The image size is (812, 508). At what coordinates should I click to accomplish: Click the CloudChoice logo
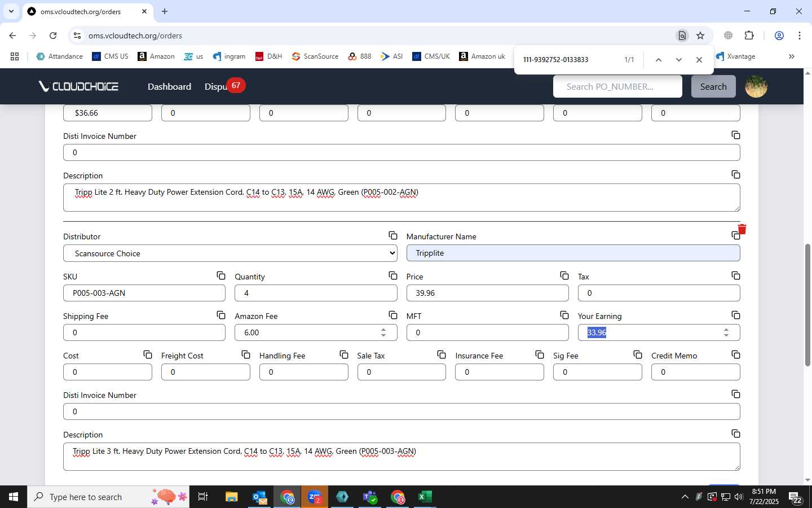point(78,86)
